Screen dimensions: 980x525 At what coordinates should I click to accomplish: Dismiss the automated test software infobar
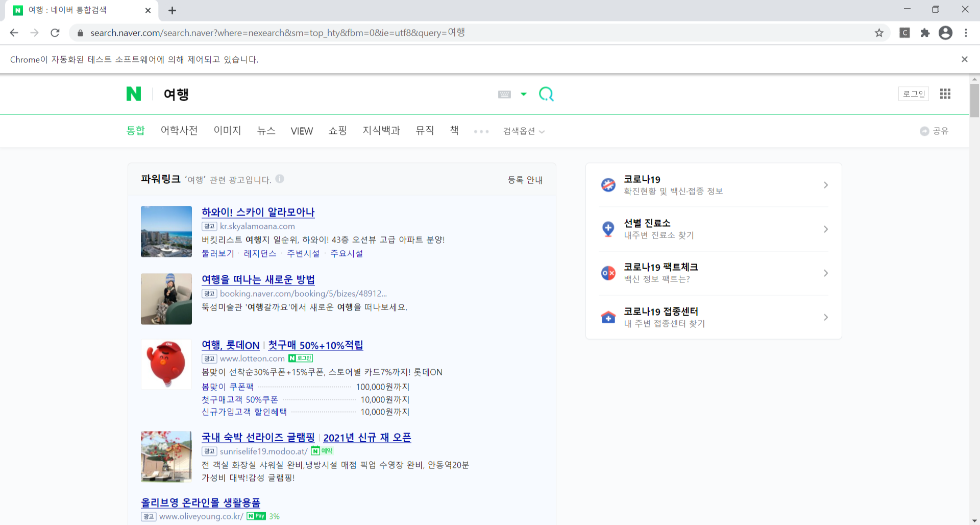(x=964, y=59)
